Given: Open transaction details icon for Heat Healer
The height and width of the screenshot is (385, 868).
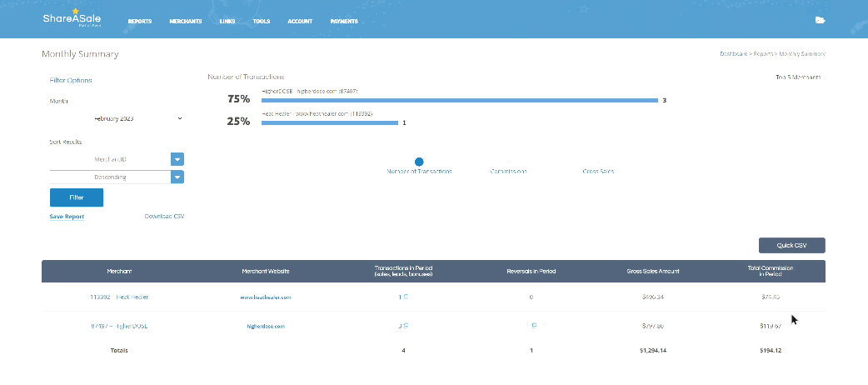Looking at the screenshot, I should (406, 297).
